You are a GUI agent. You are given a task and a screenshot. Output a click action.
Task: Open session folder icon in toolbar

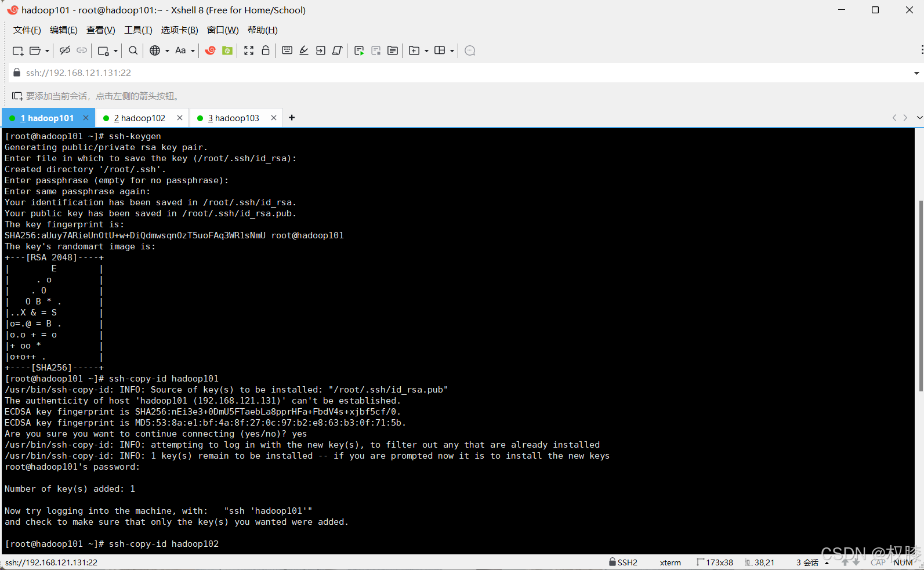[35, 51]
